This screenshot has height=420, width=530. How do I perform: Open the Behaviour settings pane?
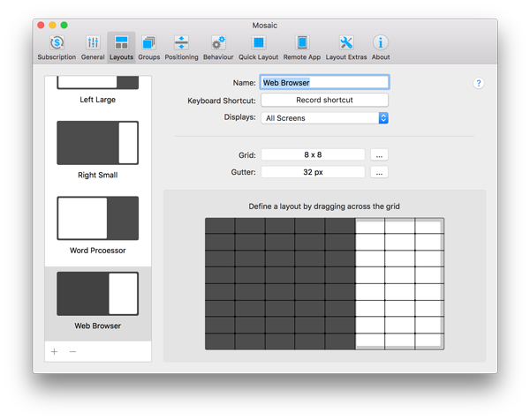point(218,47)
